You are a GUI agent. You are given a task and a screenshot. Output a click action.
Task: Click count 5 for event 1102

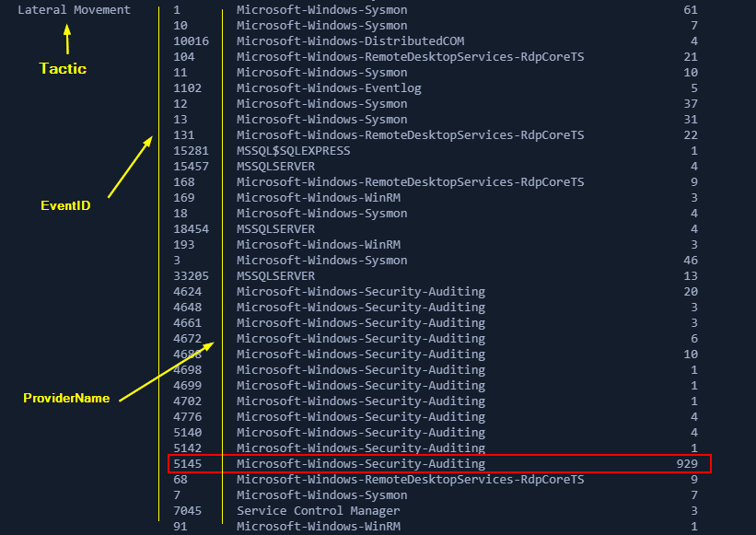(x=694, y=88)
